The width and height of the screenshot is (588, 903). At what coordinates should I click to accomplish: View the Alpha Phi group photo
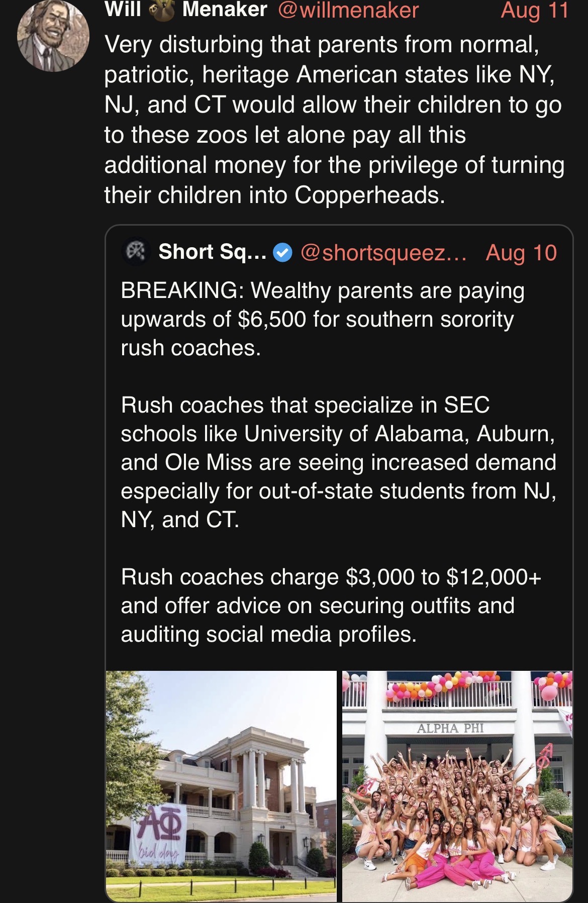click(457, 786)
